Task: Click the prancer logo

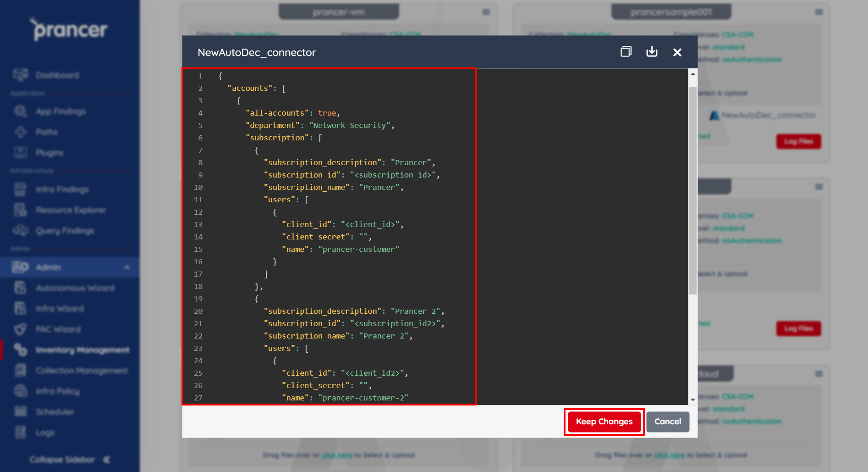Action: tap(69, 28)
